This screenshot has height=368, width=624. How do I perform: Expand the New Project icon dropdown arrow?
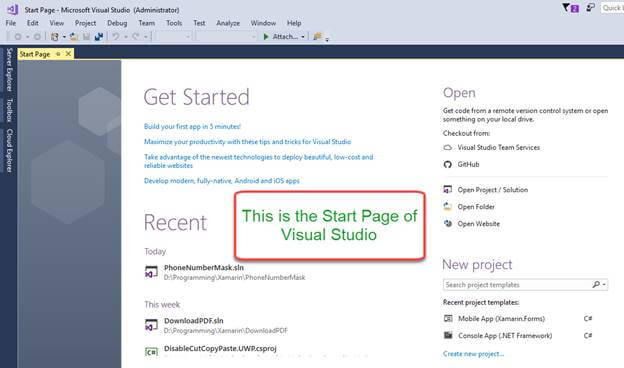point(64,37)
